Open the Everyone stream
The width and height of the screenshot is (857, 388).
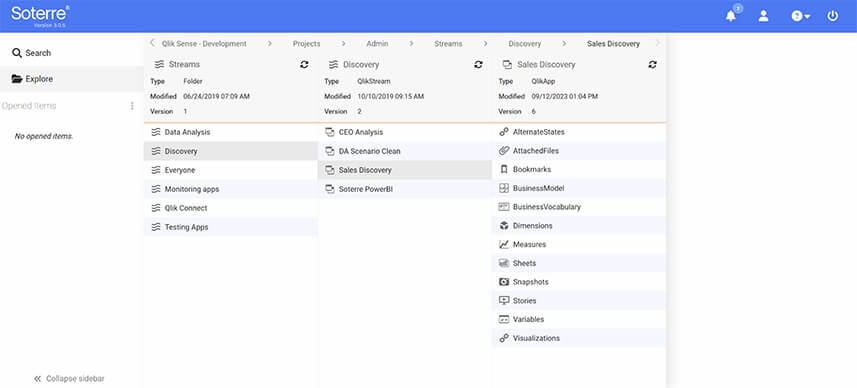[231, 170]
